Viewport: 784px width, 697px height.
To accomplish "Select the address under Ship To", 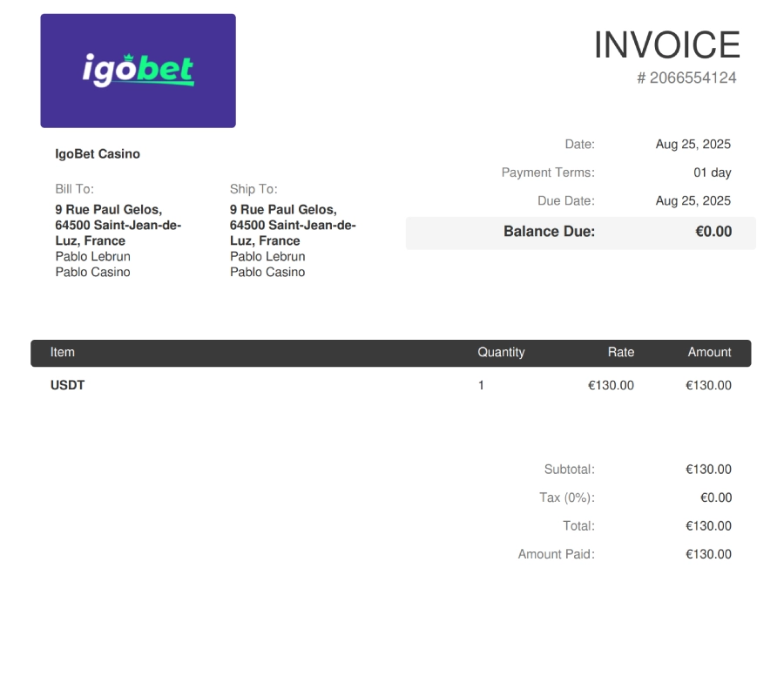I will [x=293, y=225].
